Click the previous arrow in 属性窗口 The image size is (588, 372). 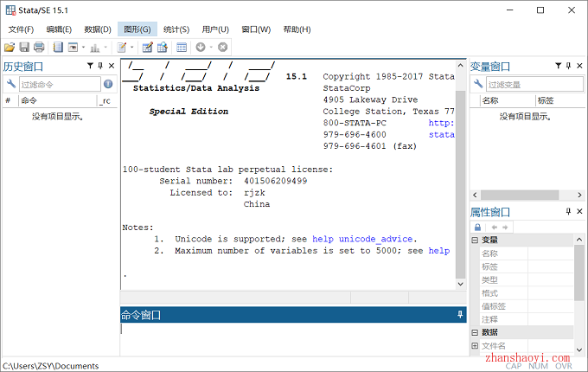click(x=495, y=228)
